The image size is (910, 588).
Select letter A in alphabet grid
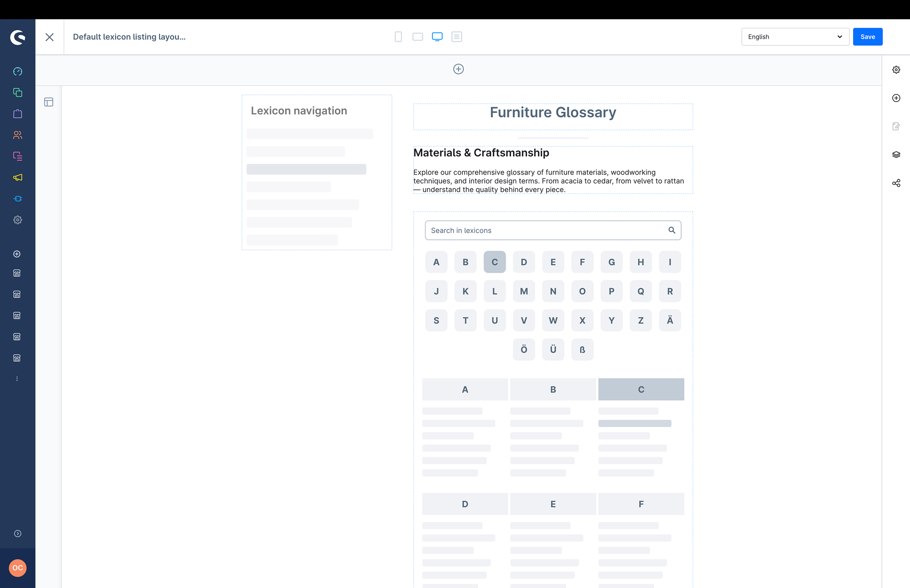click(436, 262)
